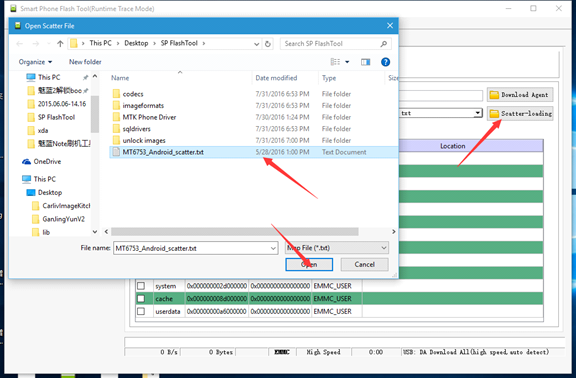Select CarlivImageKitchen folder in tree

(x=66, y=206)
